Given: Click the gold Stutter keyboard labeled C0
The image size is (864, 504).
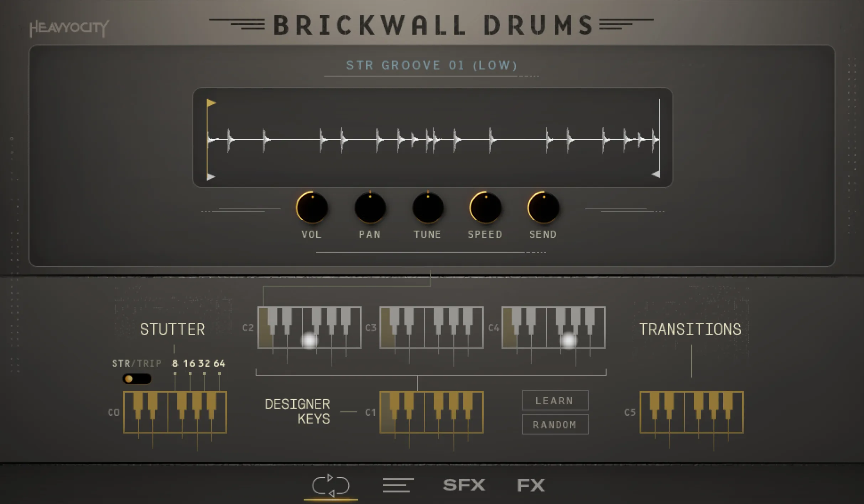Looking at the screenshot, I should (175, 412).
